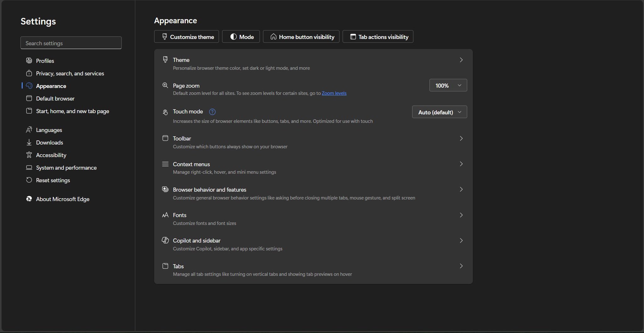Image resolution: width=644 pixels, height=333 pixels.
Task: Select Start, home, and new tab page
Action: (73, 111)
